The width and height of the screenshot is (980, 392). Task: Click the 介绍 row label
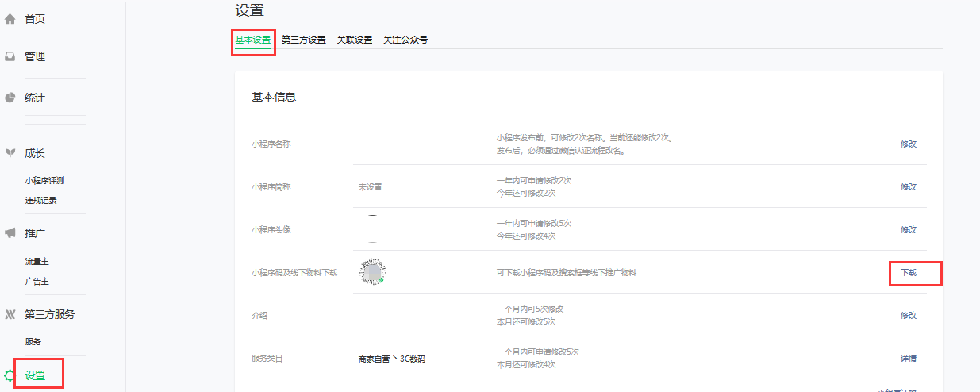[x=259, y=316]
